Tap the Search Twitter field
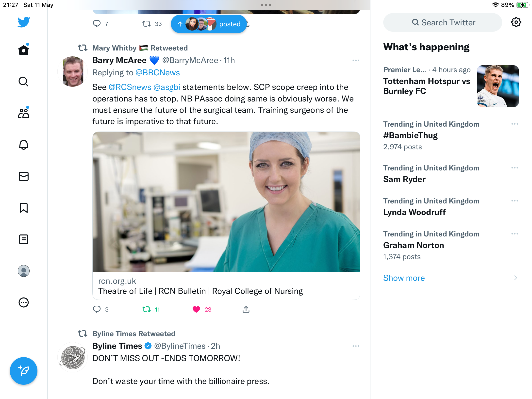This screenshot has height=399, width=532. 443,22
